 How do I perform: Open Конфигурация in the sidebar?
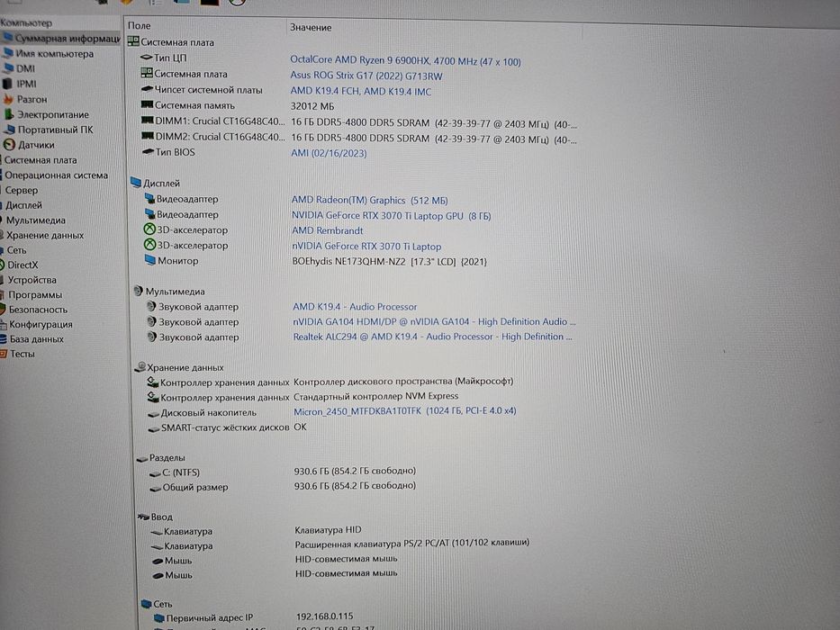[41, 324]
